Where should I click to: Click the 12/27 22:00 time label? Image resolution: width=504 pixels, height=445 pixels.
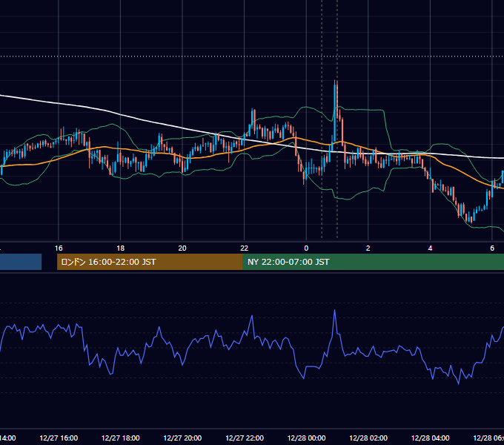coord(245,438)
